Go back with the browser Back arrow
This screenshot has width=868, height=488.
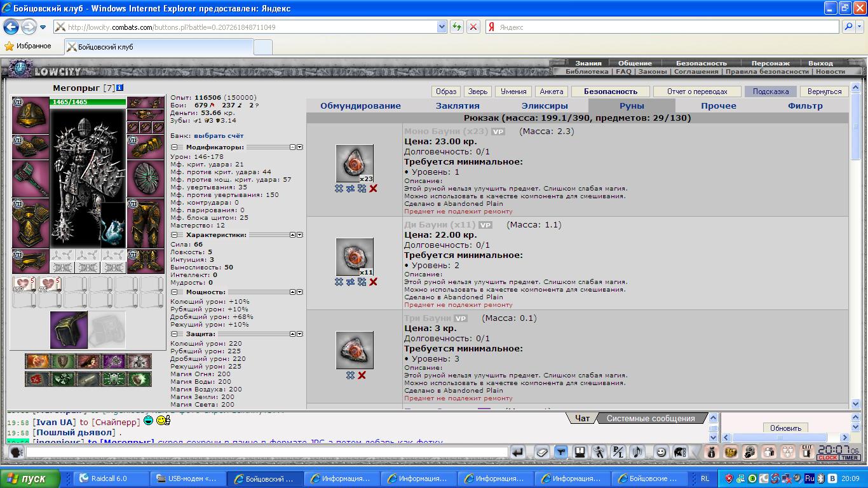click(11, 27)
